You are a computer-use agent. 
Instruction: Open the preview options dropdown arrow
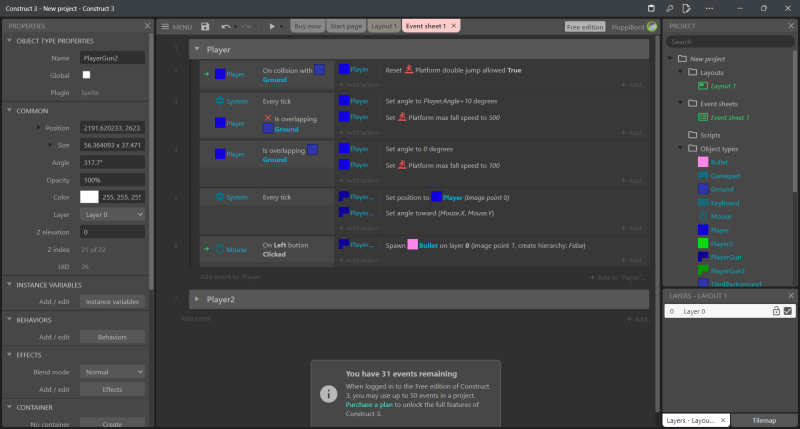coord(281,27)
